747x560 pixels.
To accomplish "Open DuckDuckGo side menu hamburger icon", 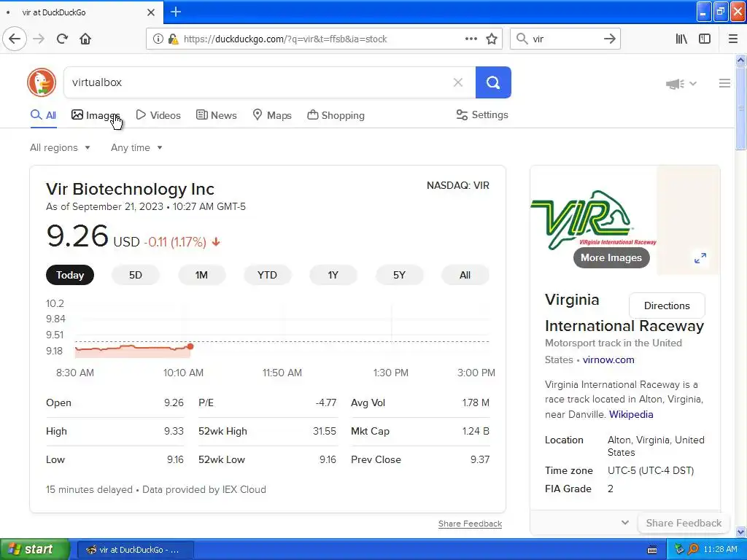I will point(724,83).
